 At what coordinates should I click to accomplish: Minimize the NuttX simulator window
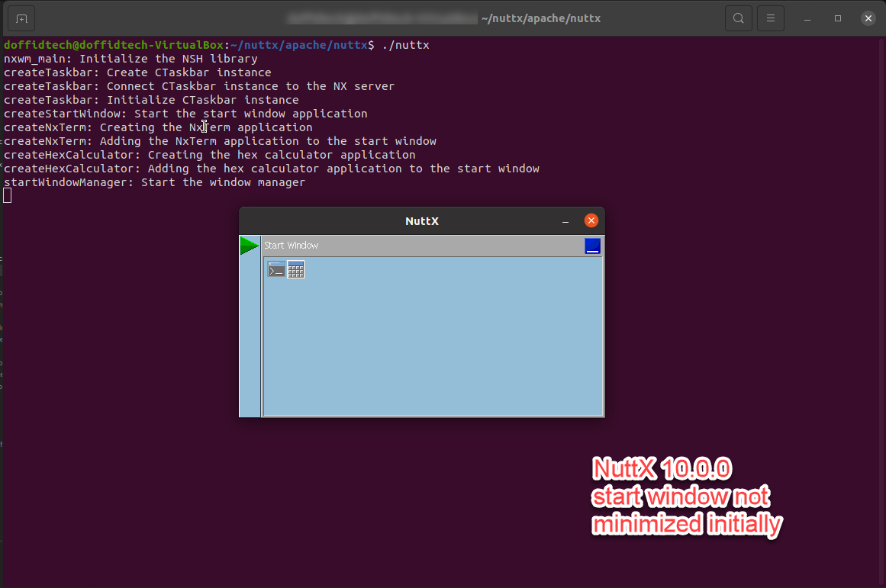click(x=565, y=221)
